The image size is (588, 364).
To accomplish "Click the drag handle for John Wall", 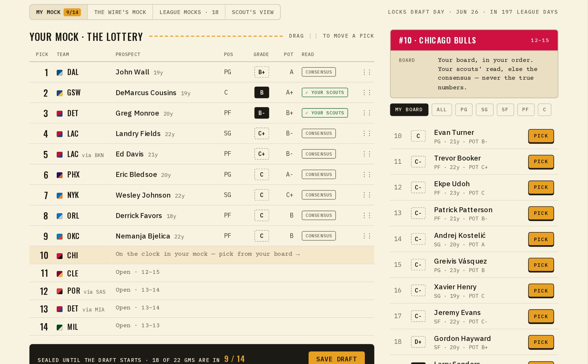I will pyautogui.click(x=367, y=72).
